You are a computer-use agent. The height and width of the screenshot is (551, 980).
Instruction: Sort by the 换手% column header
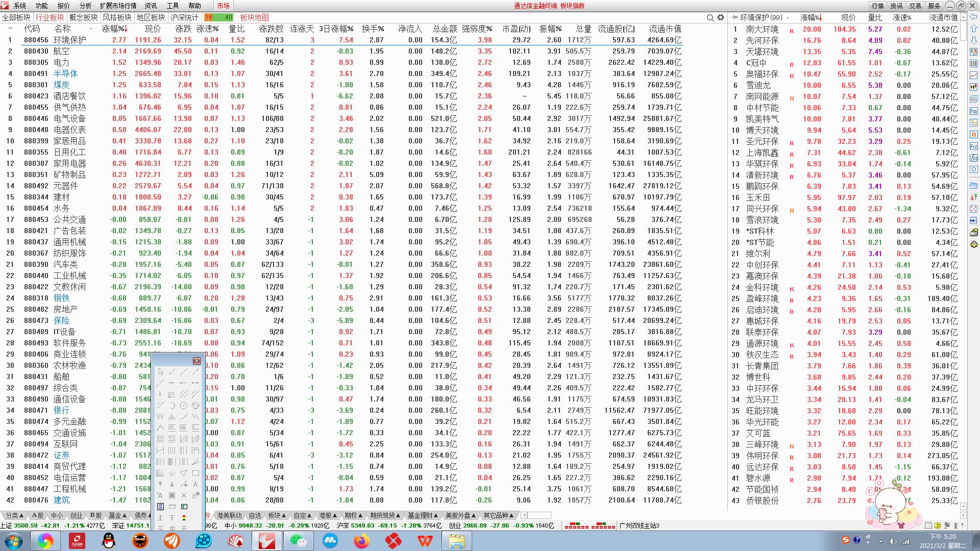point(373,29)
